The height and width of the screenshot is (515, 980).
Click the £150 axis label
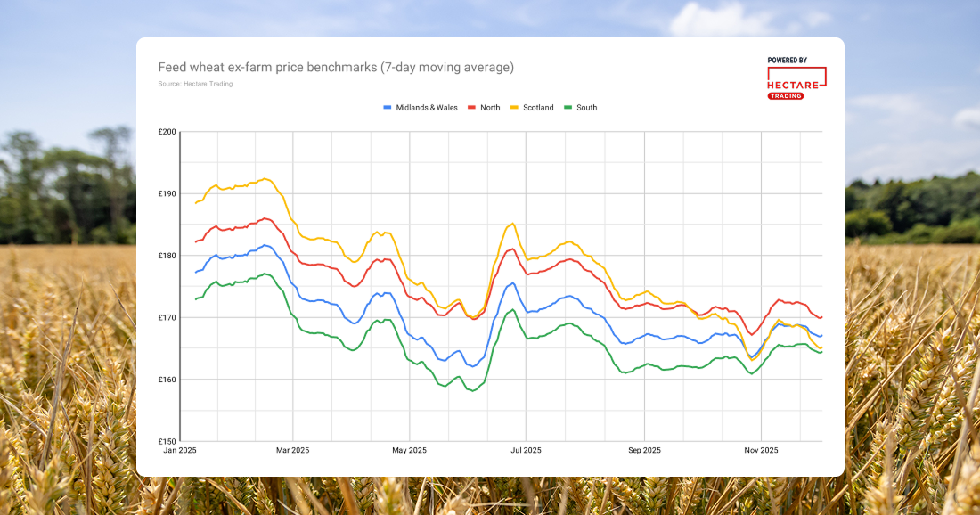tap(167, 440)
